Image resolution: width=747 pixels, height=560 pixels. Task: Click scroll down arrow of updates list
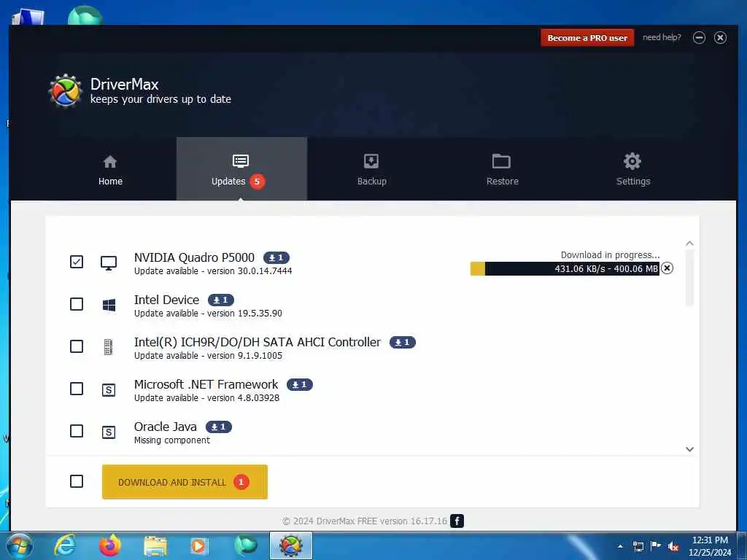coord(689,449)
